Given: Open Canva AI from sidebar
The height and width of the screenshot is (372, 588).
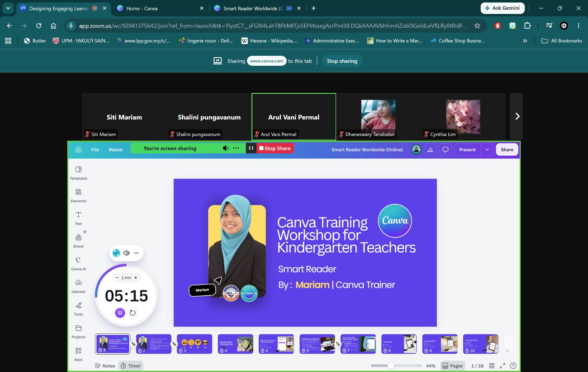Looking at the screenshot, I should (78, 264).
